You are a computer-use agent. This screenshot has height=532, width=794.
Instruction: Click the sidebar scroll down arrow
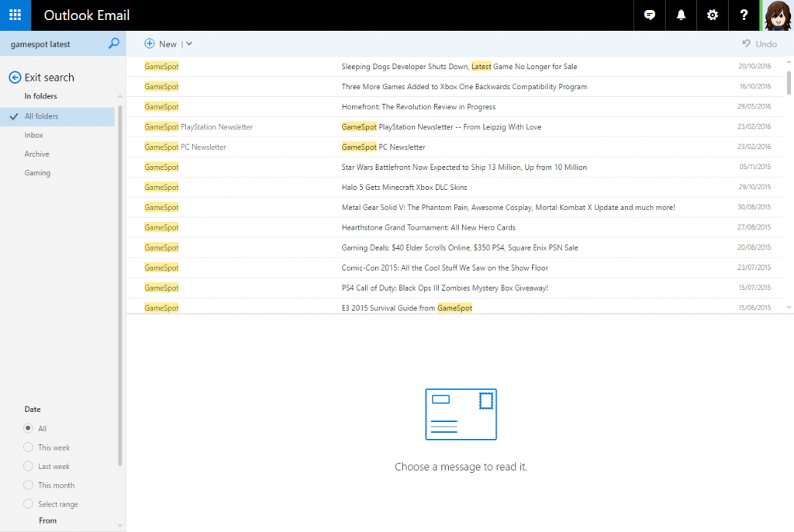click(120, 526)
